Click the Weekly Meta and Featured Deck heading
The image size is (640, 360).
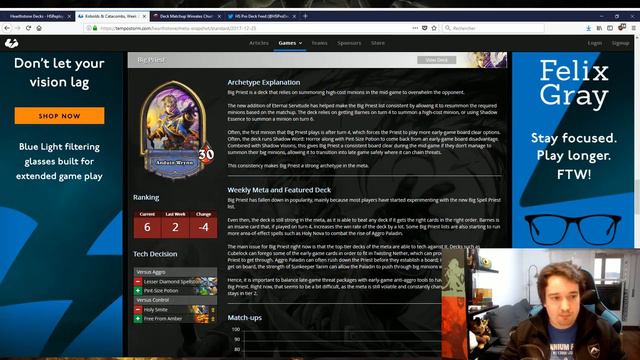click(x=279, y=190)
